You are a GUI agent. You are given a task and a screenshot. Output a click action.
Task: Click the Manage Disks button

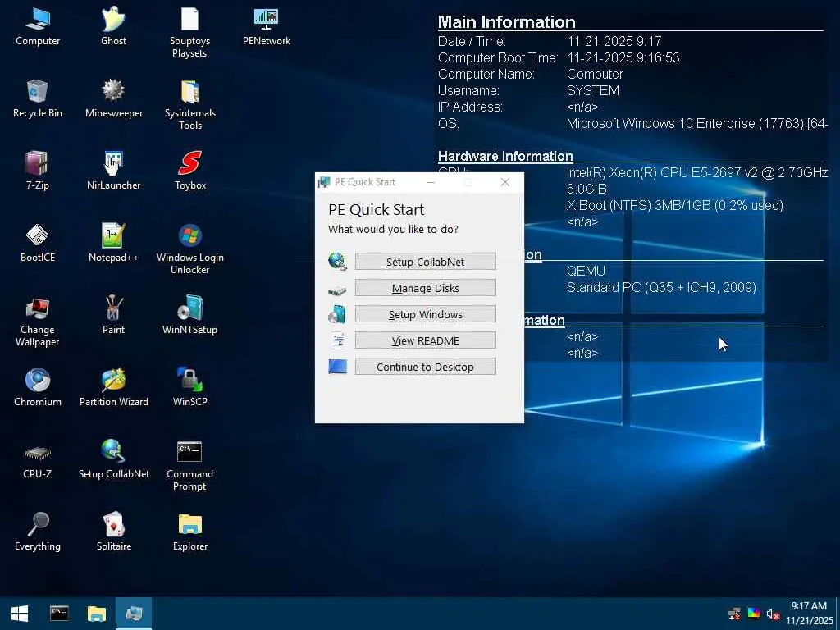point(426,288)
